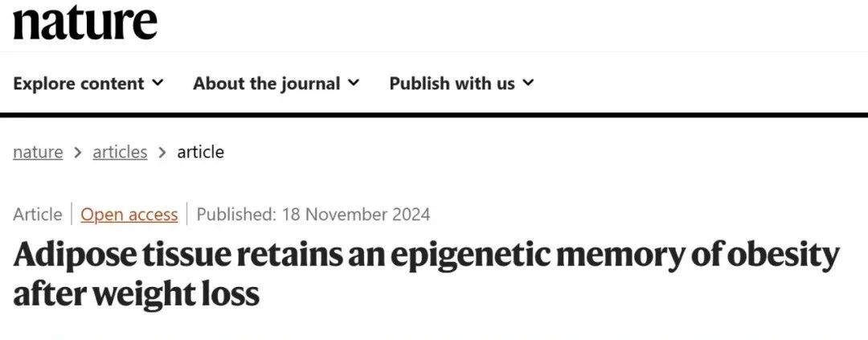The width and height of the screenshot is (868, 340).
Task: Click the arrow separator after articles breadcrumb
Action: point(162,152)
